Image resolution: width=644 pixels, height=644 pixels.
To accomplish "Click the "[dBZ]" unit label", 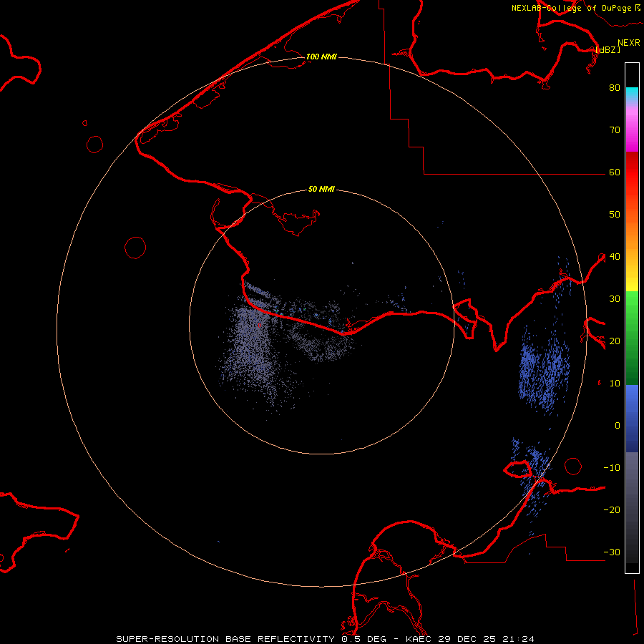I will (608, 49).
